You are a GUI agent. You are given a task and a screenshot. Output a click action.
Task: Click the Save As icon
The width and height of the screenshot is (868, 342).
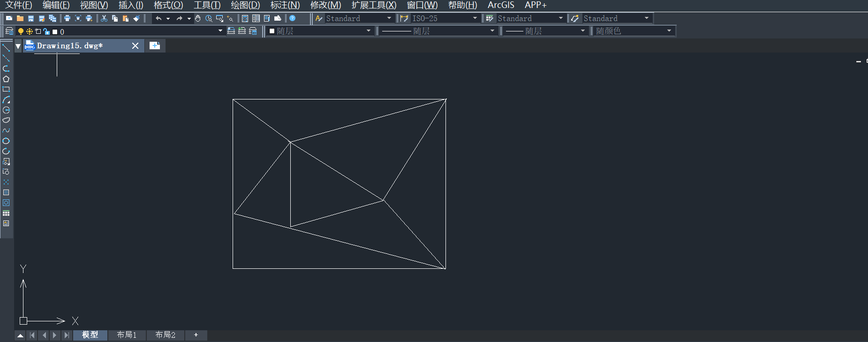click(x=42, y=18)
